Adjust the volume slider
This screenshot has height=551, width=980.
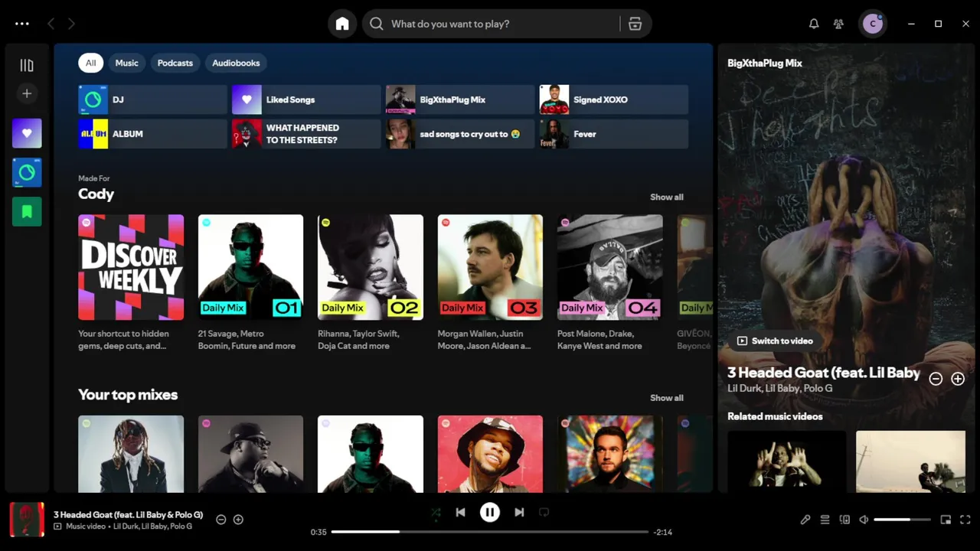pyautogui.click(x=902, y=520)
